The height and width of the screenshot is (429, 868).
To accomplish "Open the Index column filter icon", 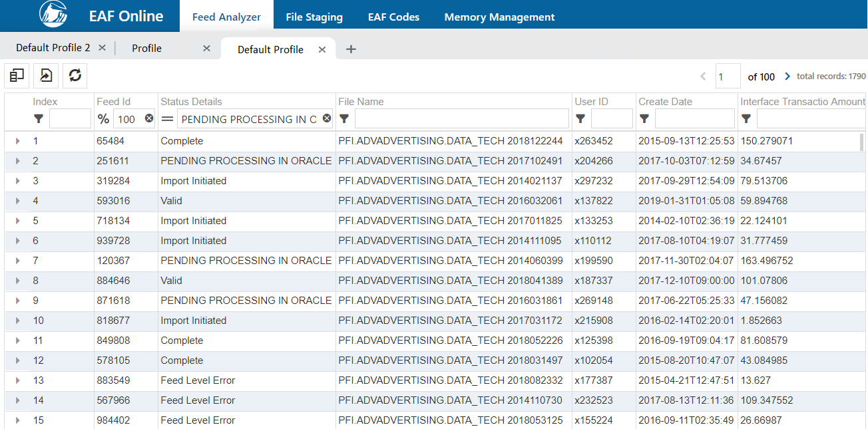I will pos(39,119).
